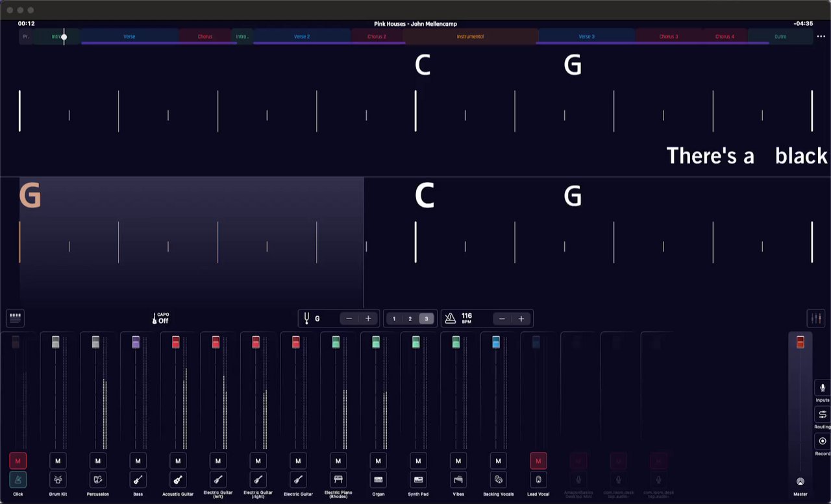Click the Backing Vocals blue fader
This screenshot has height=504, width=831.
click(496, 342)
